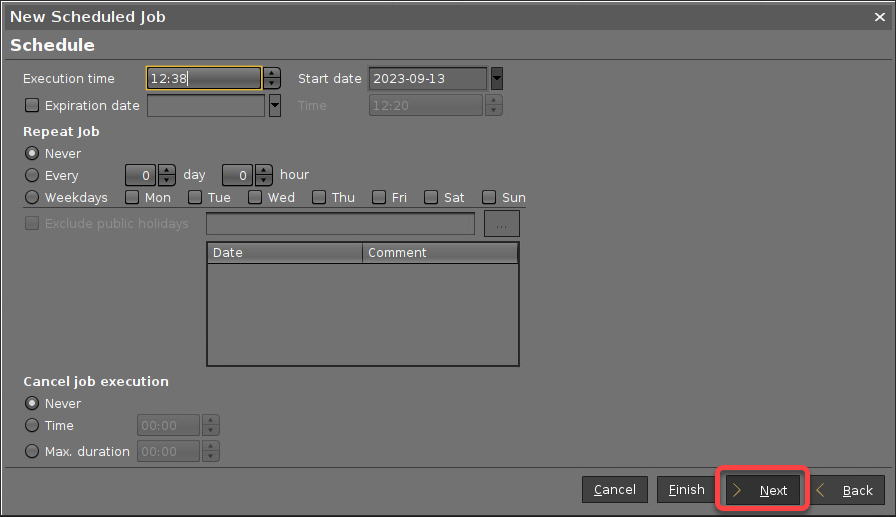The image size is (896, 517).
Task: Click the day interval stepper
Action: 167,175
